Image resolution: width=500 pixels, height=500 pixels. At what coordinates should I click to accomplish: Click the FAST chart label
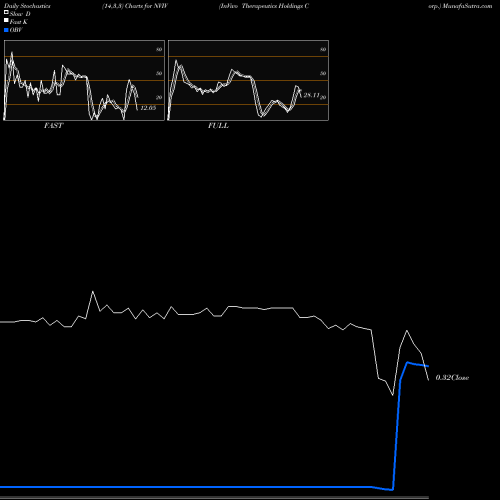coord(53,126)
